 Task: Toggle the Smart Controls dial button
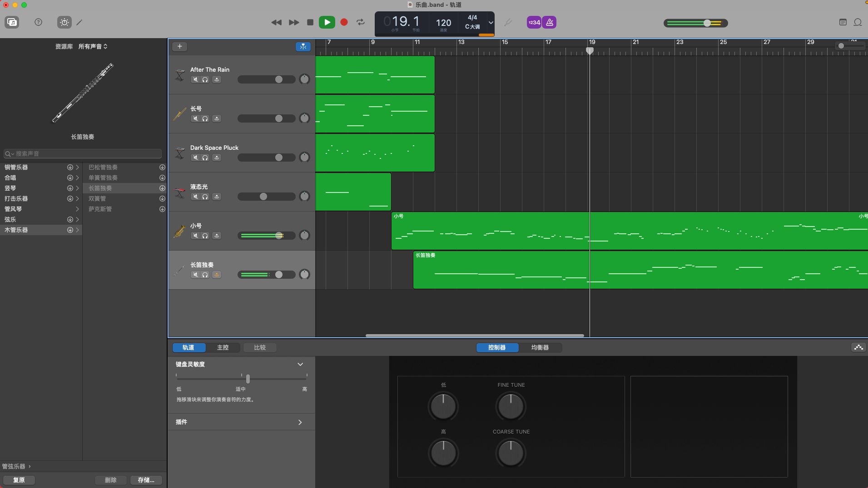click(64, 22)
